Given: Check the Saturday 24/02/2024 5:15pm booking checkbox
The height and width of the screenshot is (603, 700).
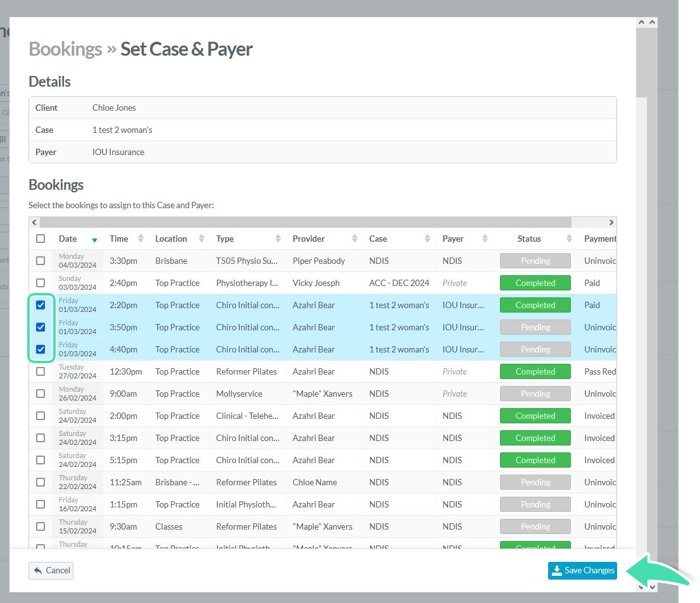Looking at the screenshot, I should coord(41,460).
